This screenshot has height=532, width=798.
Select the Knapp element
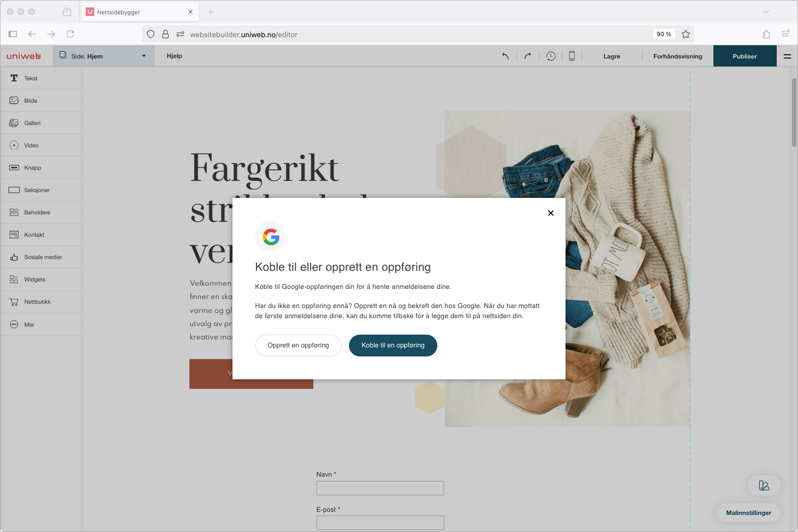click(41, 168)
